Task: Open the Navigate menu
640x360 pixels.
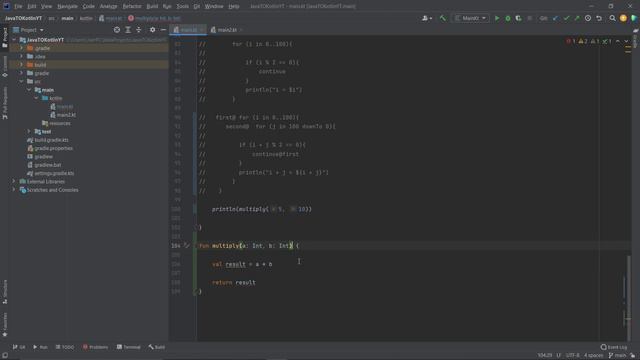Action: [67, 6]
